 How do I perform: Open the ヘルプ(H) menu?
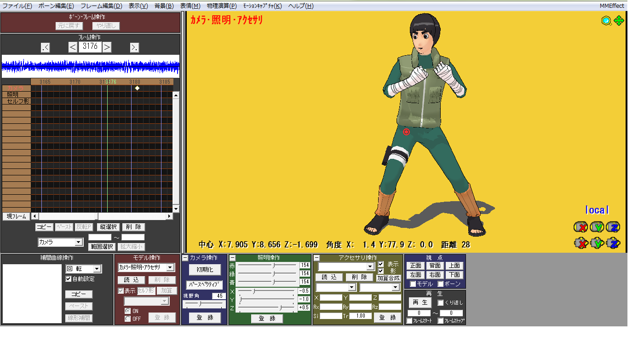tap(301, 6)
